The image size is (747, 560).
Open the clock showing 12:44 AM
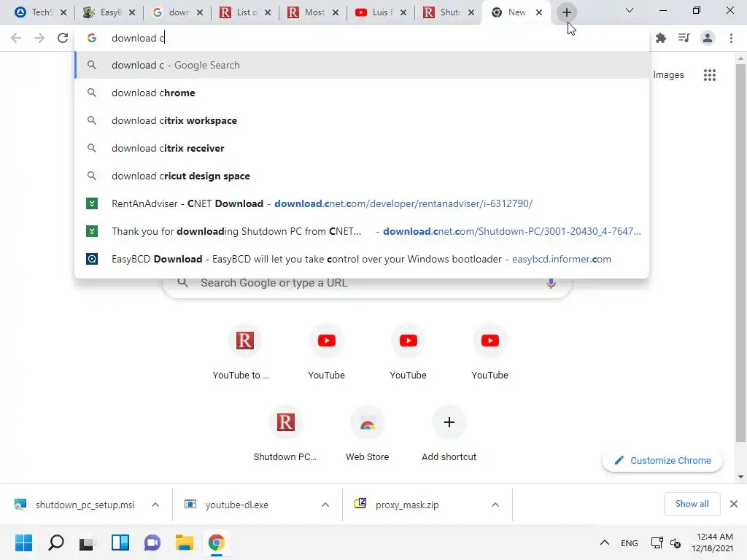tap(713, 542)
